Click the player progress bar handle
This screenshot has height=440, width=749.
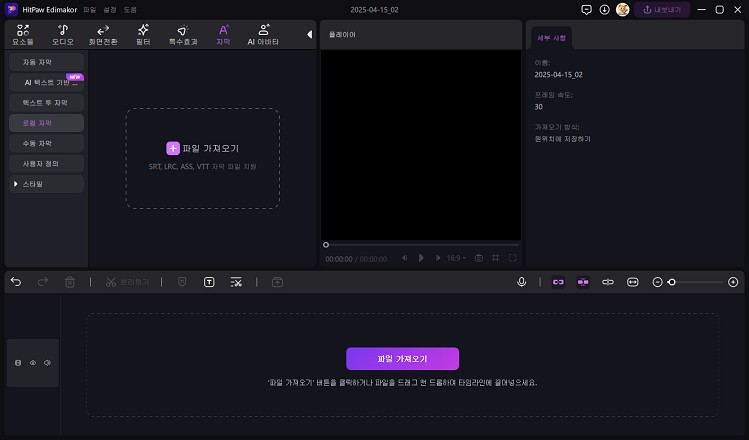point(326,245)
